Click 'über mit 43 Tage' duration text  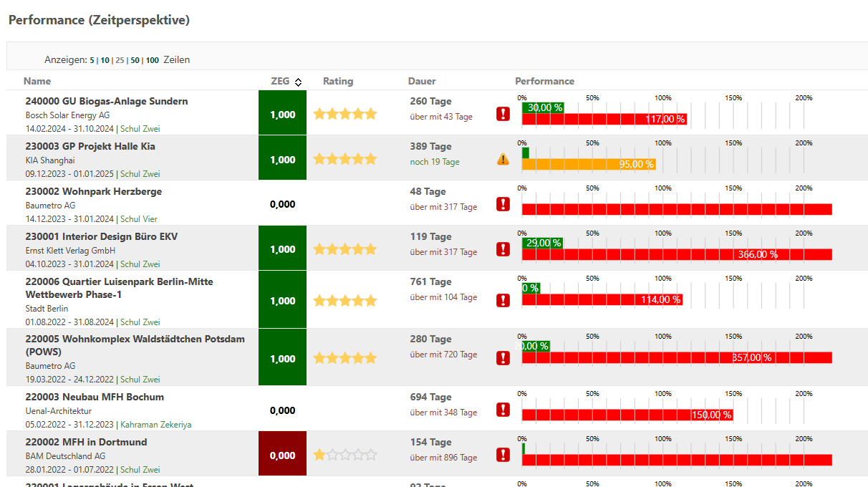pos(441,117)
